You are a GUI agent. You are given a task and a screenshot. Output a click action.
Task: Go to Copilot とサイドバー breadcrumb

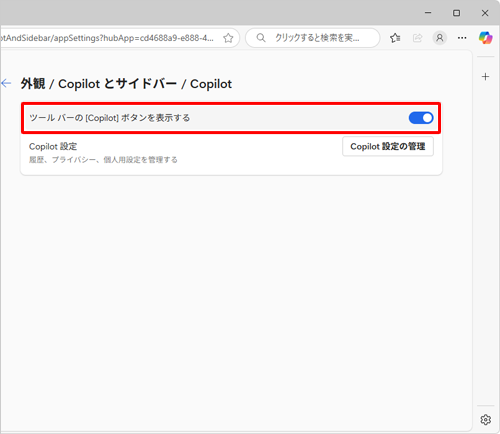coord(117,84)
